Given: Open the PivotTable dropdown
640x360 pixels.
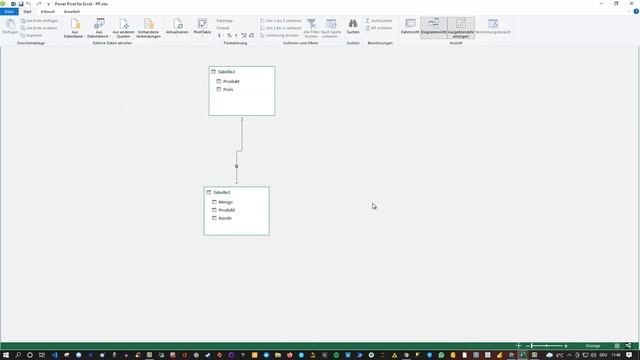Looking at the screenshot, I should 202,27.
